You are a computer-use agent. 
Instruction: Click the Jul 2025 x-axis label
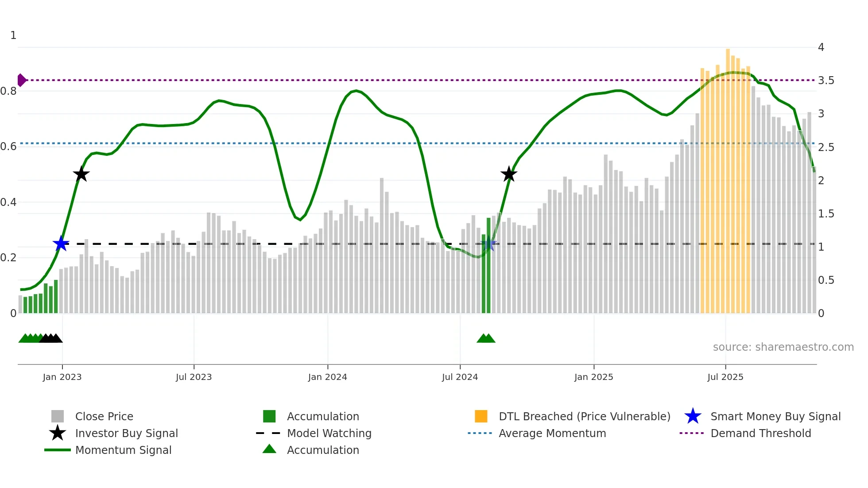725,377
